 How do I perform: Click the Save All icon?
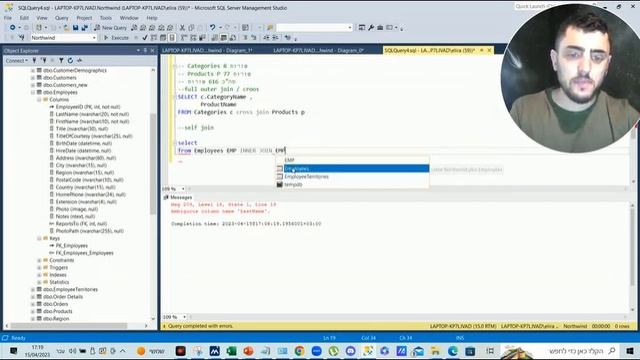pos(84,28)
